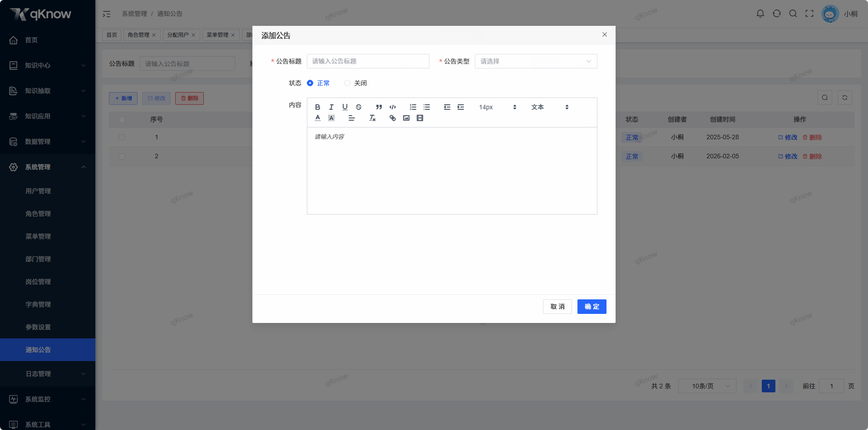The height and width of the screenshot is (430, 868).
Task: Expand 日志管理 sidebar submenu
Action: click(x=48, y=374)
